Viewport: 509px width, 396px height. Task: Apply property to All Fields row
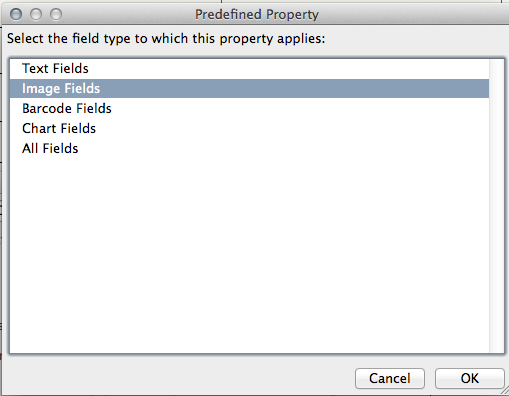(x=249, y=148)
